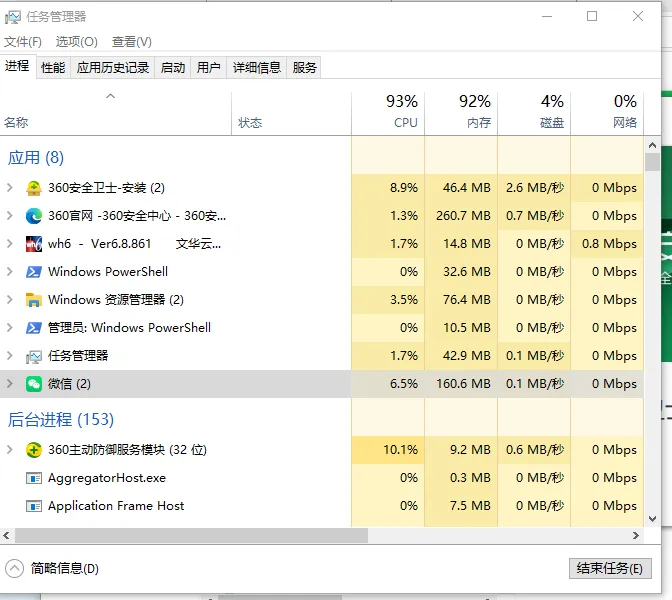Click the 160.6 MB memory value
This screenshot has width=672, height=600.
point(463,384)
